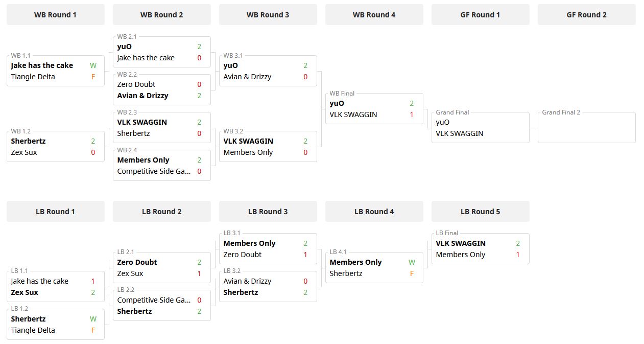The image size is (644, 344).
Task: Click yuO in the Grand Final match
Action: pos(443,122)
